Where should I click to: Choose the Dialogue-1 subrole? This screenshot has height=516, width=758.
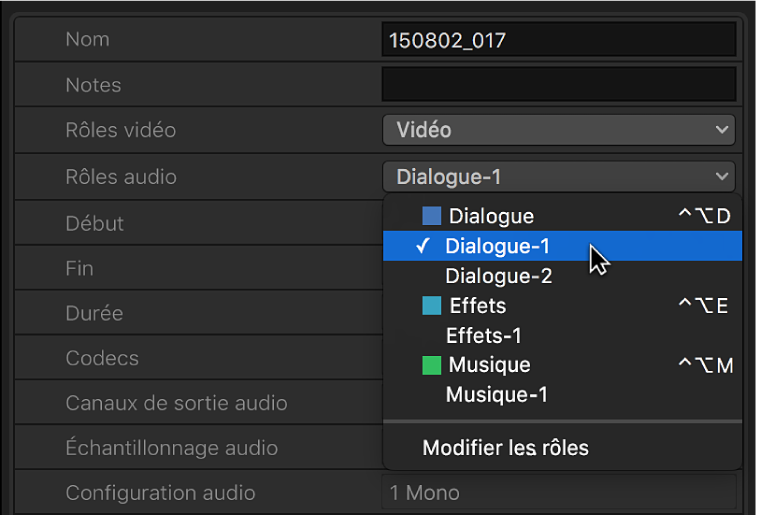(498, 246)
